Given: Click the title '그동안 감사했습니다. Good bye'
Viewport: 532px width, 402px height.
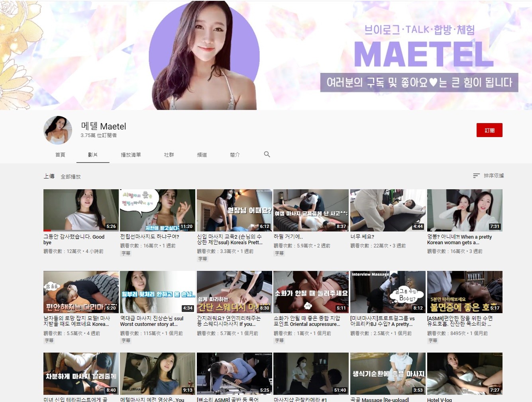Looking at the screenshot, I should 74,239.
